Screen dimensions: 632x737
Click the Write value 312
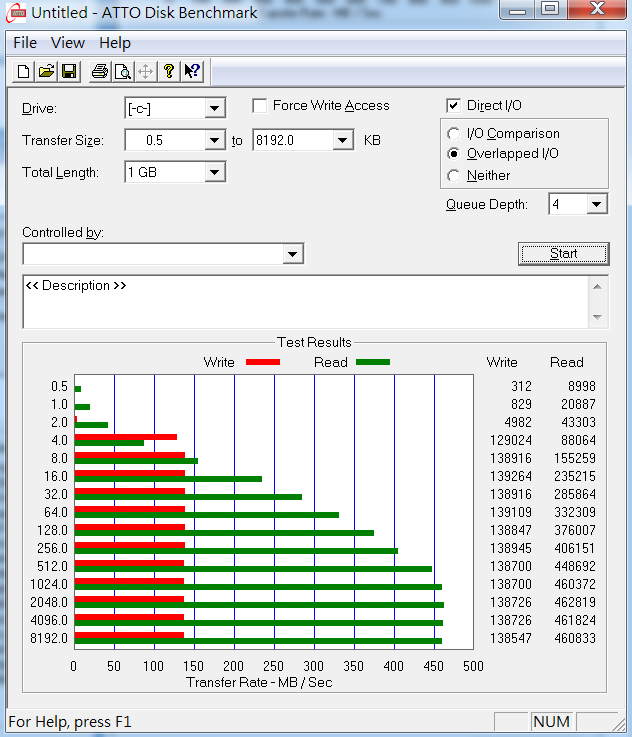pyautogui.click(x=522, y=386)
